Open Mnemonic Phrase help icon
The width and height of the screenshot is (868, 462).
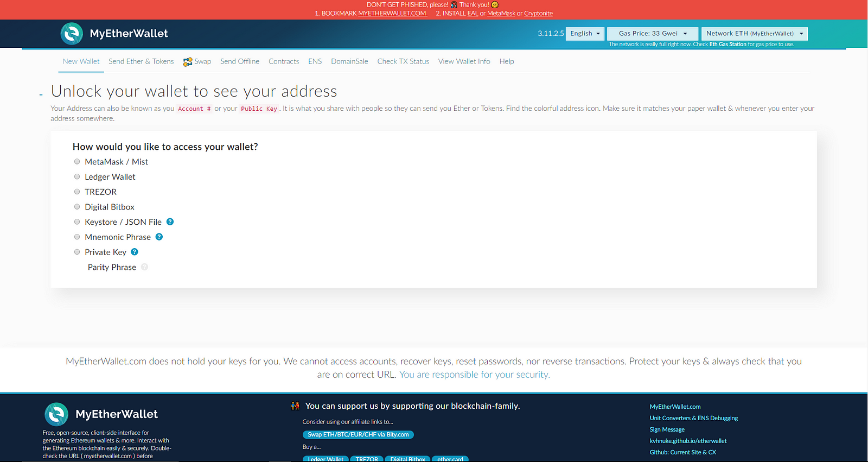click(159, 237)
